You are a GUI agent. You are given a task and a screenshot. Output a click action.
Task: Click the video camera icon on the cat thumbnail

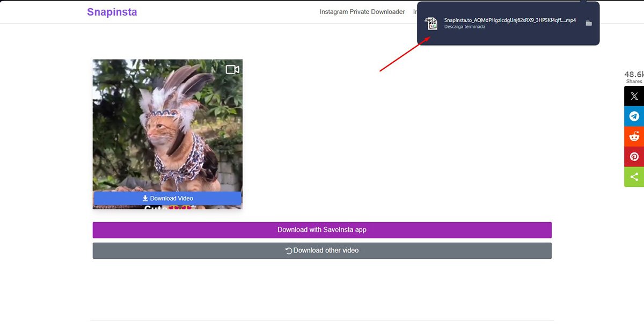[x=232, y=69]
